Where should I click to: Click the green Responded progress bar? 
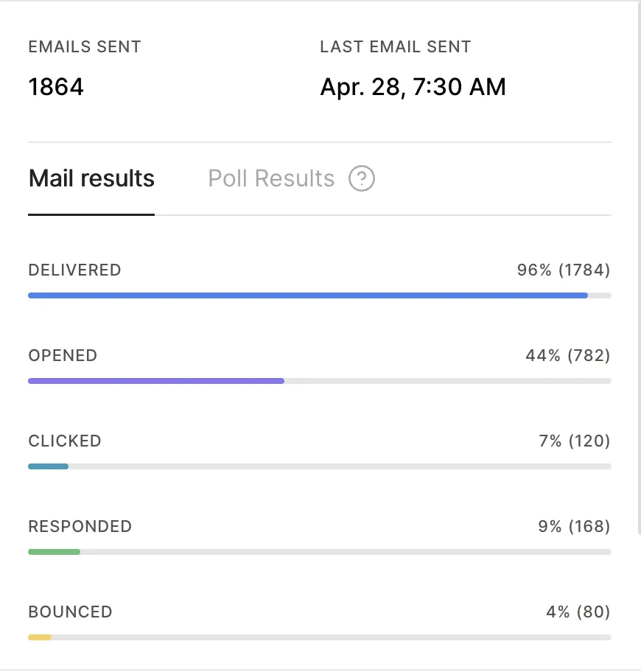(54, 552)
